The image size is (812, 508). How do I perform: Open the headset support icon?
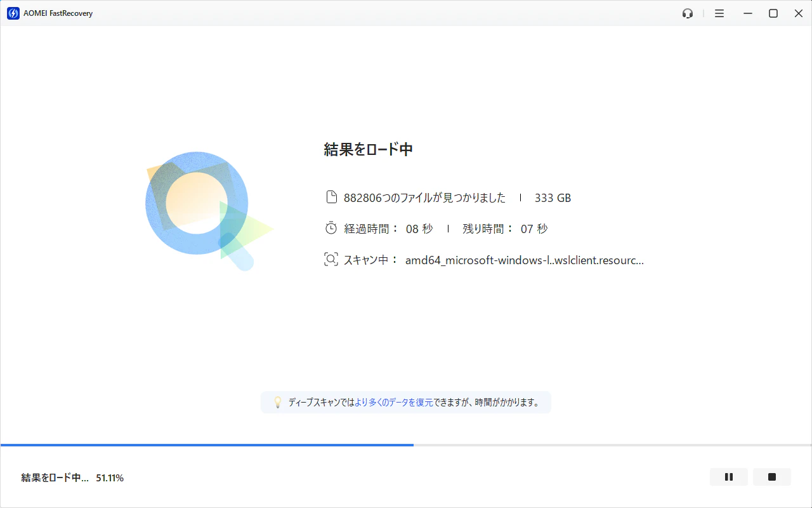tap(688, 13)
